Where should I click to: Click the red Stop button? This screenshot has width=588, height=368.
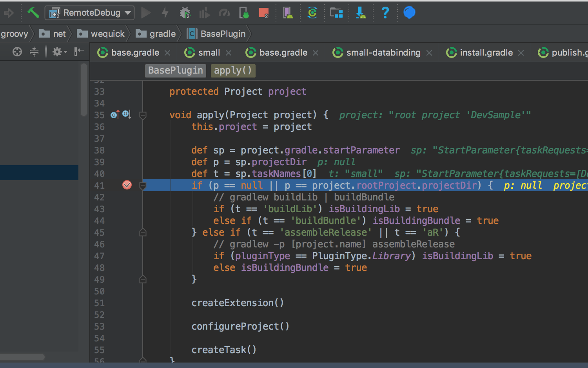264,13
